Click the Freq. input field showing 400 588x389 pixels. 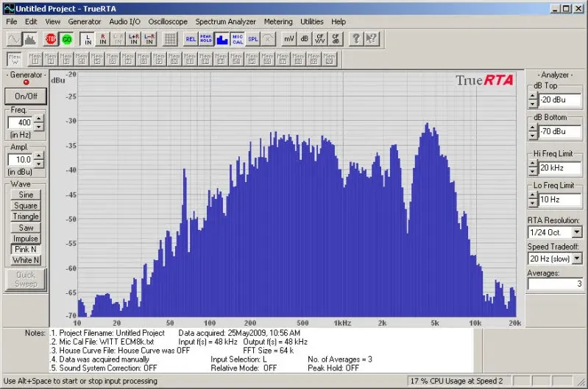[x=21, y=122]
